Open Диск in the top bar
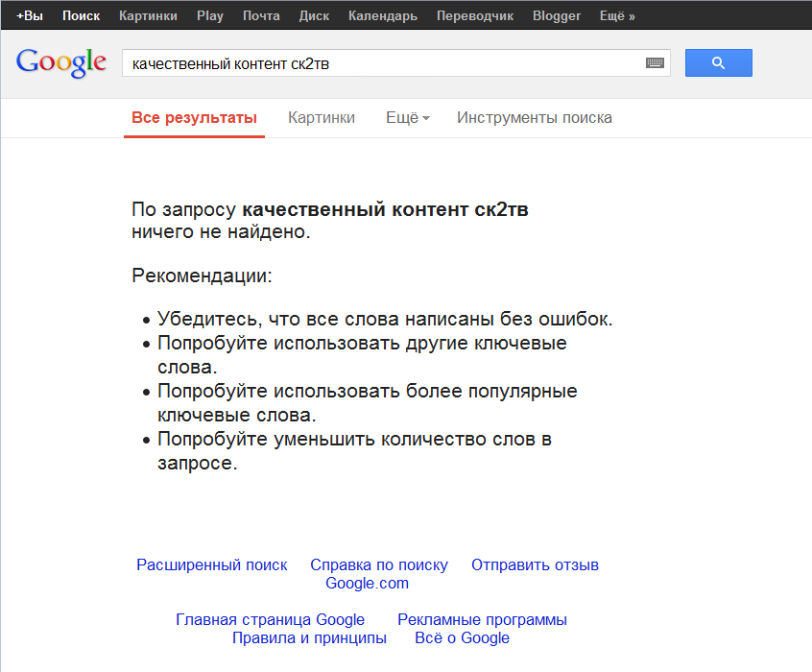The width and height of the screenshot is (812, 672). coord(314,15)
